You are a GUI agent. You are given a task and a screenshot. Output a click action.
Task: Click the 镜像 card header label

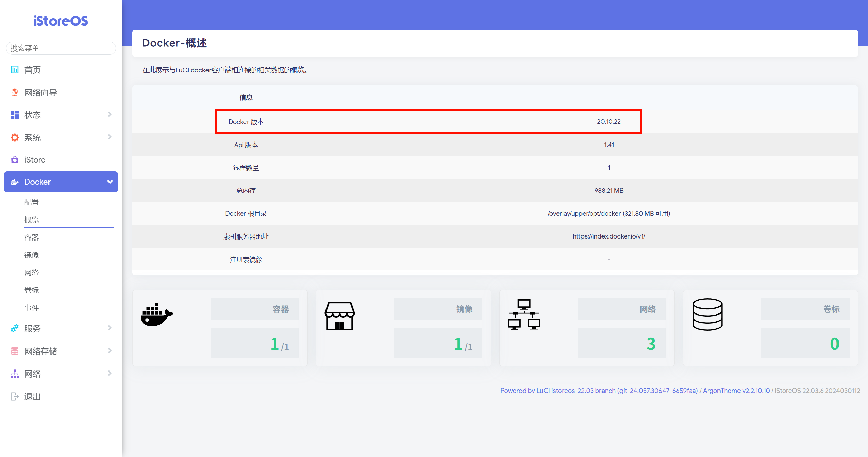pos(464,309)
